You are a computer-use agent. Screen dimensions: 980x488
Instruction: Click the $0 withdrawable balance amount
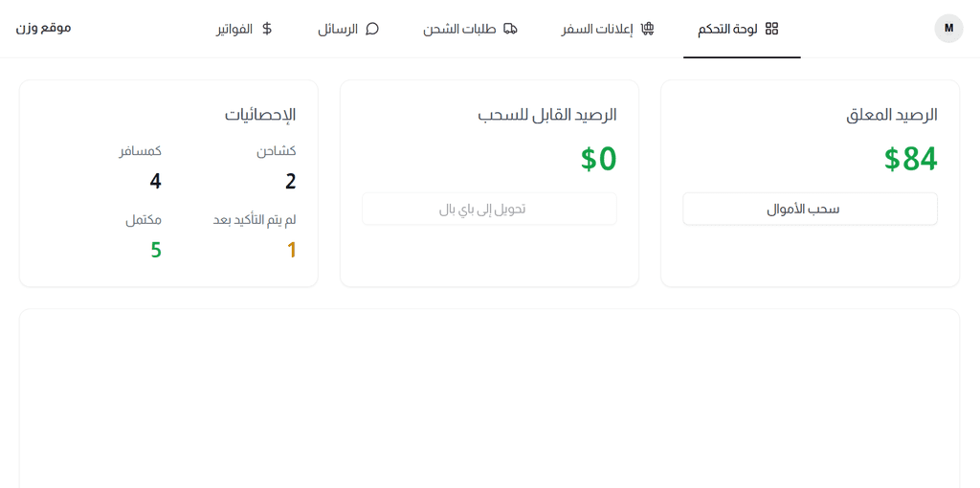[x=599, y=159]
